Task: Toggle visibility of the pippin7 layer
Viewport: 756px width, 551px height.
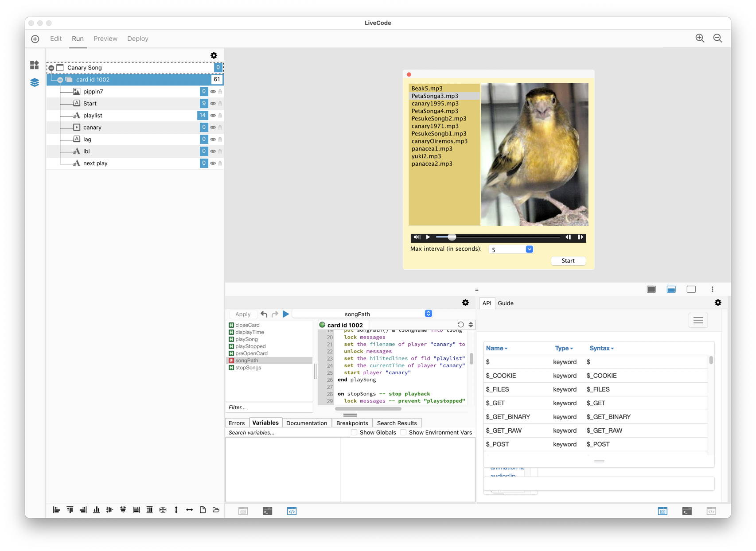Action: 213,92
